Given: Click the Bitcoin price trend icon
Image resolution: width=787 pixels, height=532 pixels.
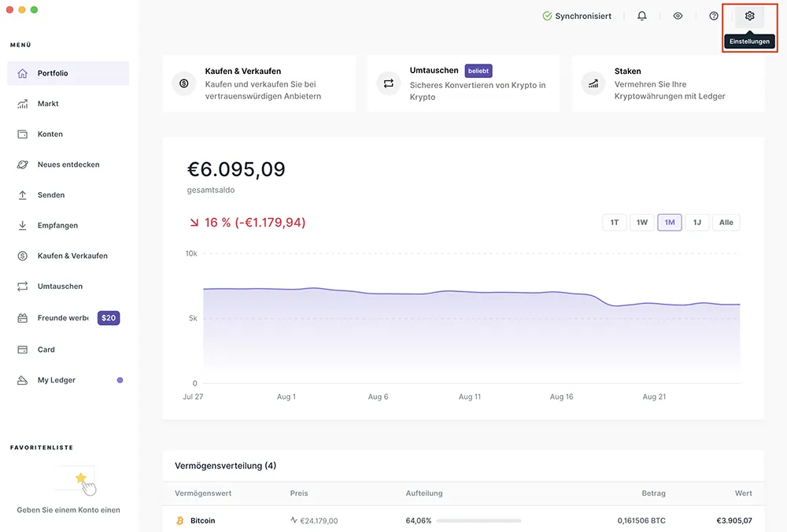Looking at the screenshot, I should (294, 520).
